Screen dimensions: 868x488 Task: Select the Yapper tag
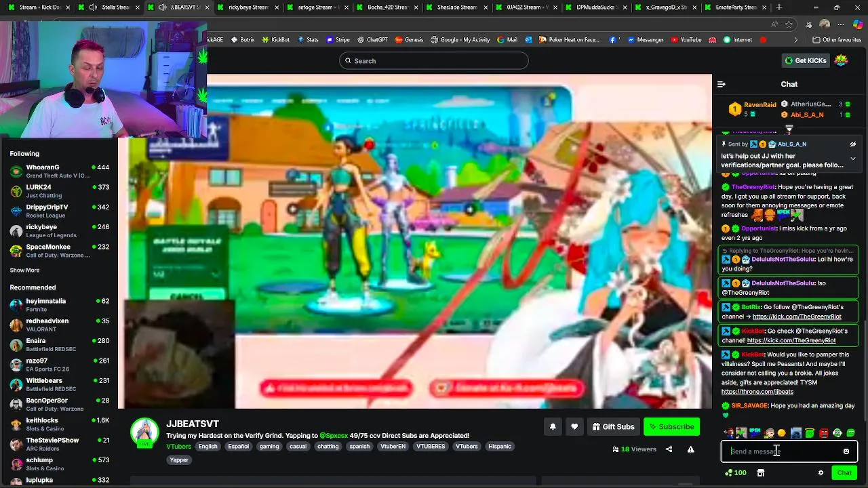[179, 460]
